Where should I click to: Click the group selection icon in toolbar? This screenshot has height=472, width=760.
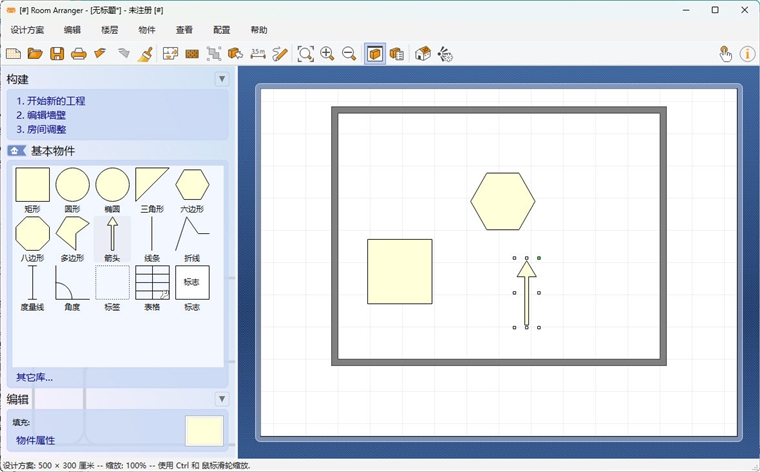tap(214, 53)
